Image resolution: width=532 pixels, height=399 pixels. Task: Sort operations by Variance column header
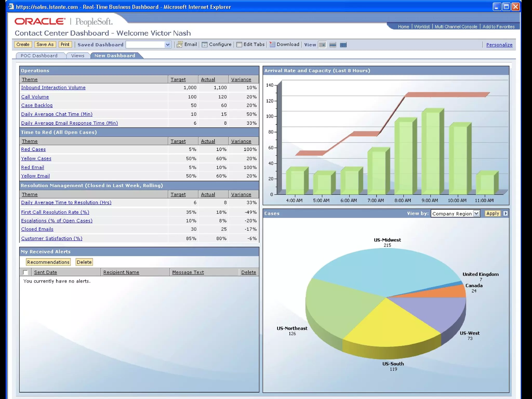tap(241, 79)
